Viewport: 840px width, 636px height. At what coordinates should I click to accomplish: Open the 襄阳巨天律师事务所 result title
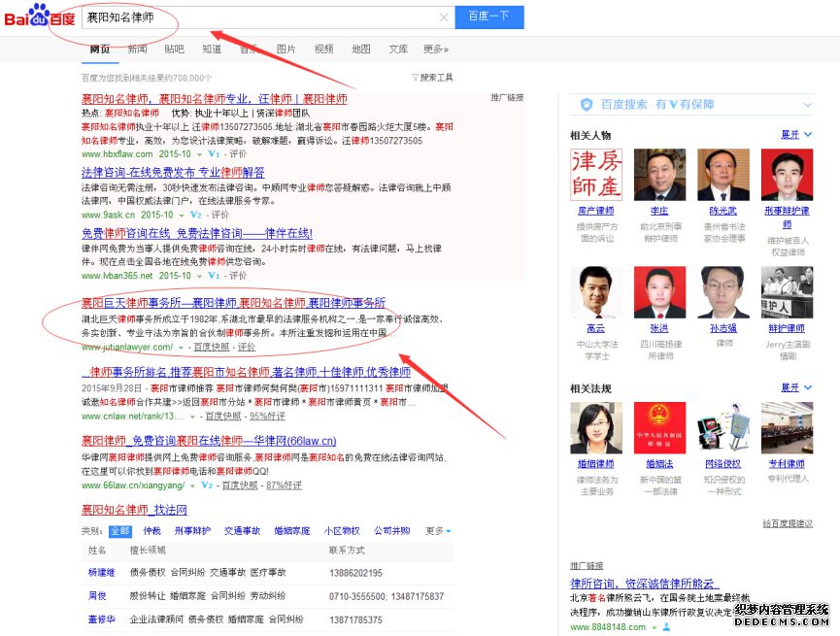coord(234,303)
